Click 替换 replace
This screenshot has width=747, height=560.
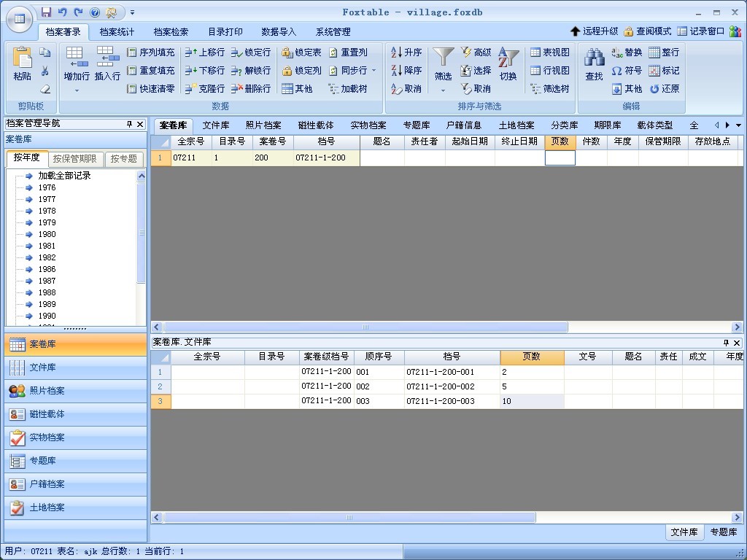click(x=627, y=52)
